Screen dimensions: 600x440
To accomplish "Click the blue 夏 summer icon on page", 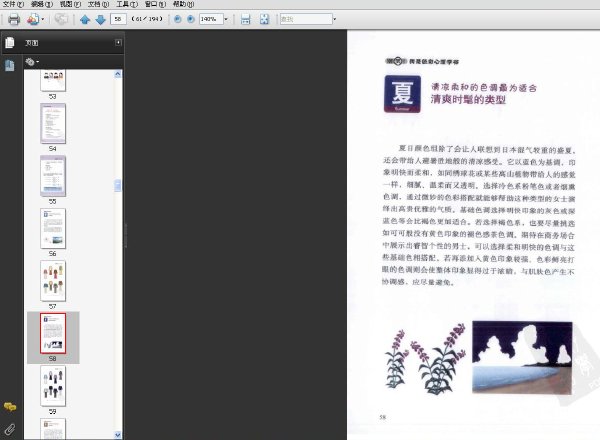I will pos(402,94).
